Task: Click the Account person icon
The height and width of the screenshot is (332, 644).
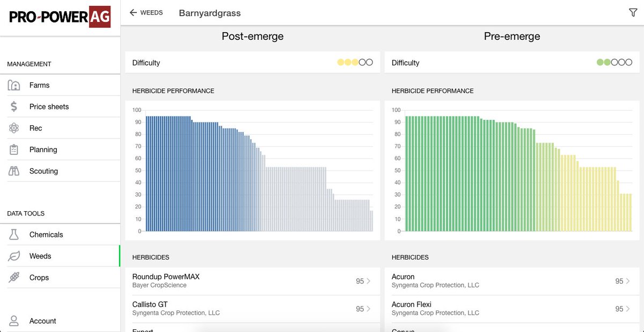Action: pyautogui.click(x=14, y=321)
